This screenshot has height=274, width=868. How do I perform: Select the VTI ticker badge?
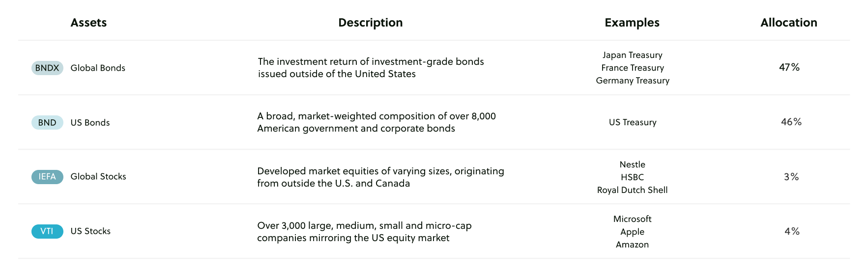(x=47, y=231)
